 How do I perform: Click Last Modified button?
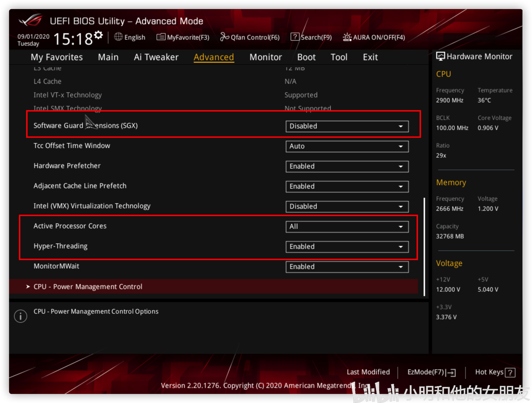(368, 372)
